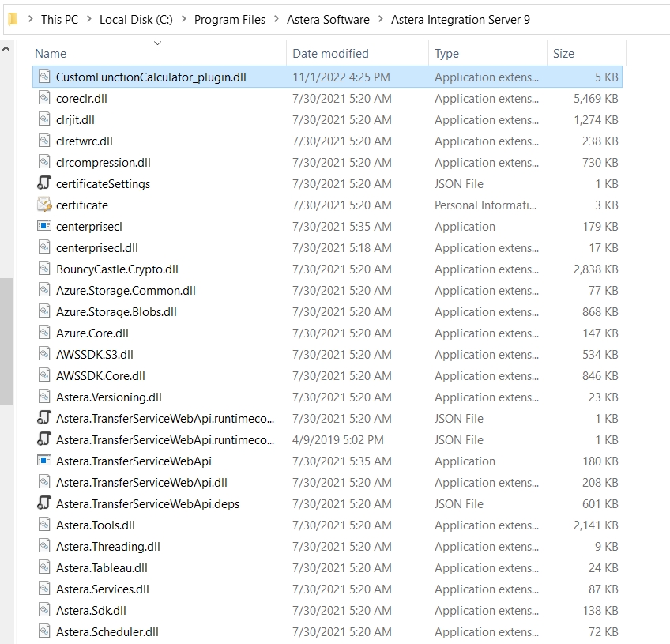Screen dimensions: 670x644
Task: Click the Astera.Versioning.dll file icon
Action: pos(44,397)
